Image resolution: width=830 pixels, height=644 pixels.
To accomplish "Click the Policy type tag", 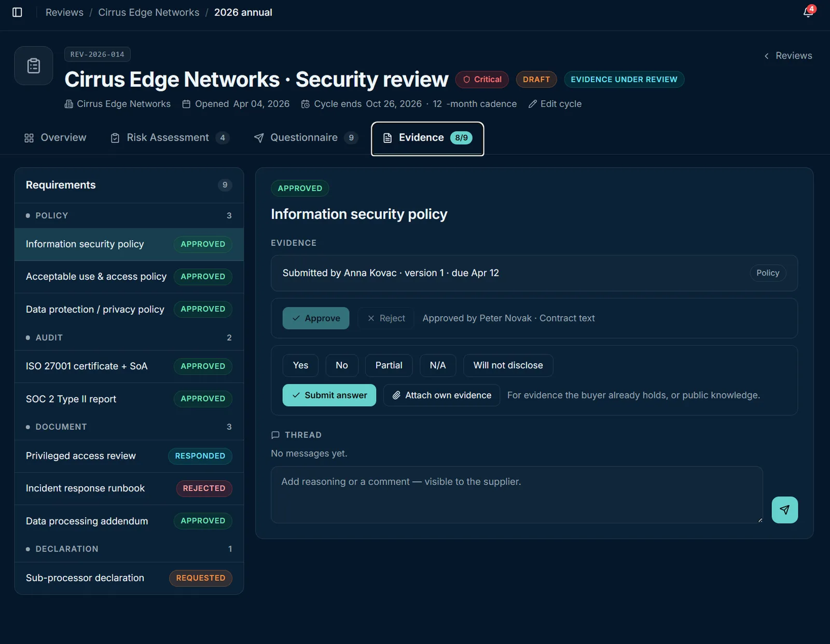I will (x=768, y=273).
